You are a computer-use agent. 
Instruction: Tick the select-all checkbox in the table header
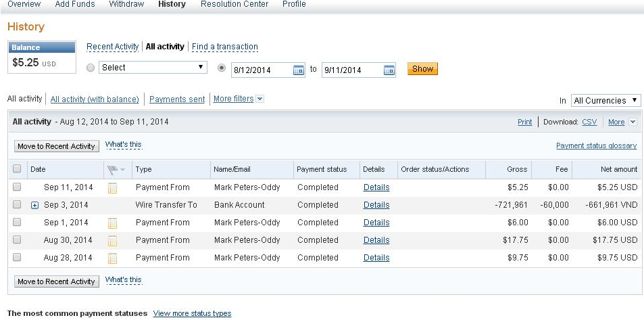tap(17, 169)
